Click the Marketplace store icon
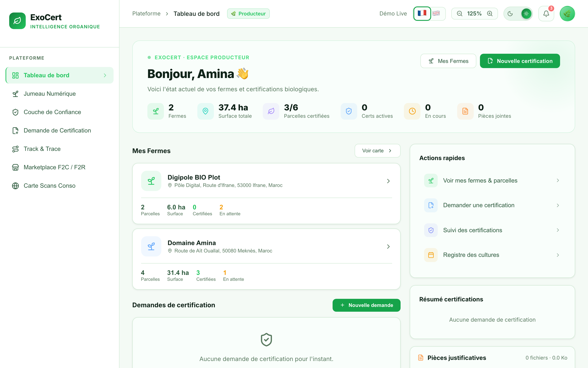588x368 pixels. 16,167
